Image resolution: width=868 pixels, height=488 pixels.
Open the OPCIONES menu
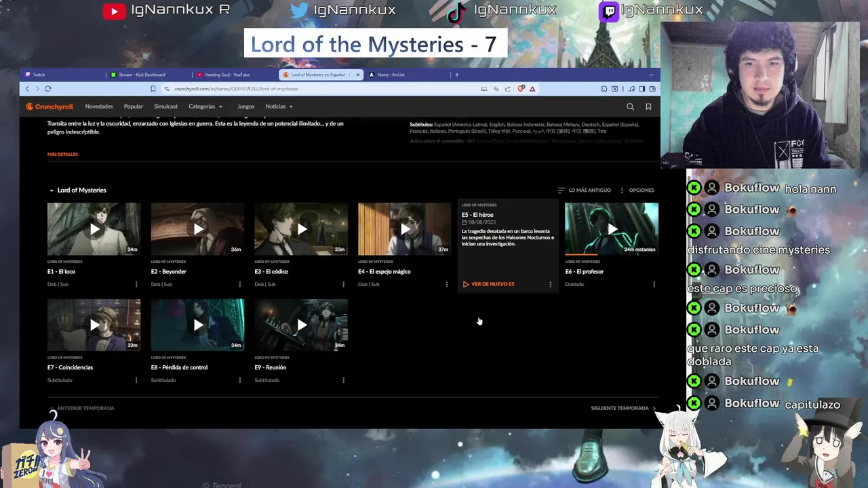point(637,190)
